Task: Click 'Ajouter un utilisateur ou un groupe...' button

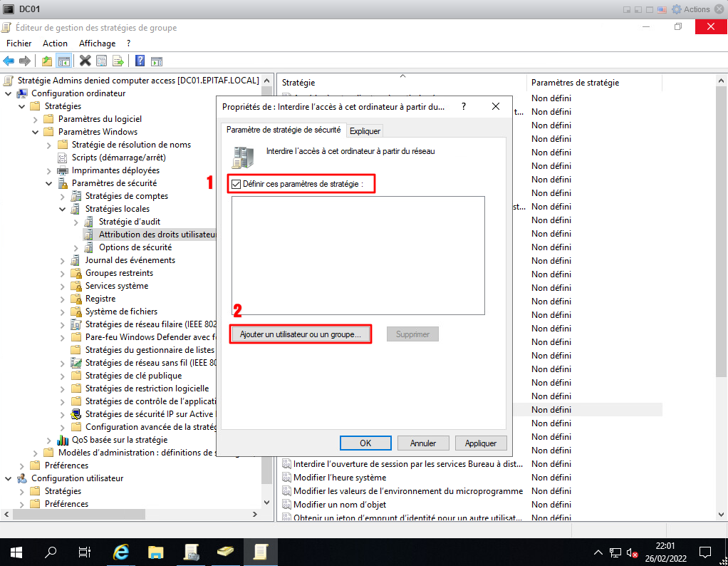Action: point(301,334)
